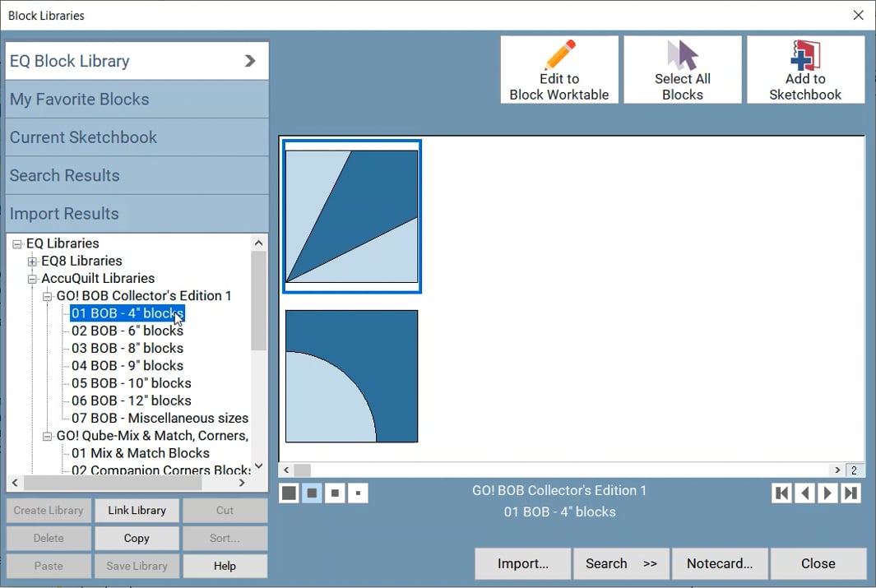
Task: Select 02 Companion Corners Blocks library
Action: (161, 470)
